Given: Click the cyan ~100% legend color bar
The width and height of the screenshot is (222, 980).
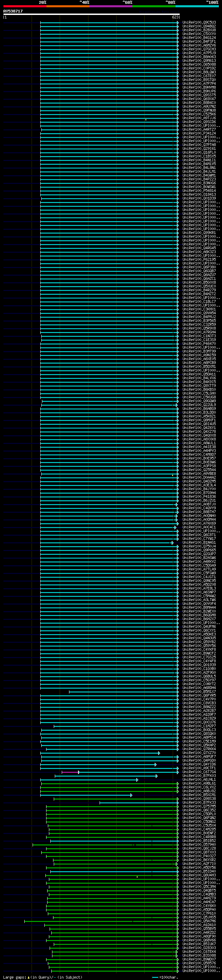Looking at the screenshot, I should [197, 6].
